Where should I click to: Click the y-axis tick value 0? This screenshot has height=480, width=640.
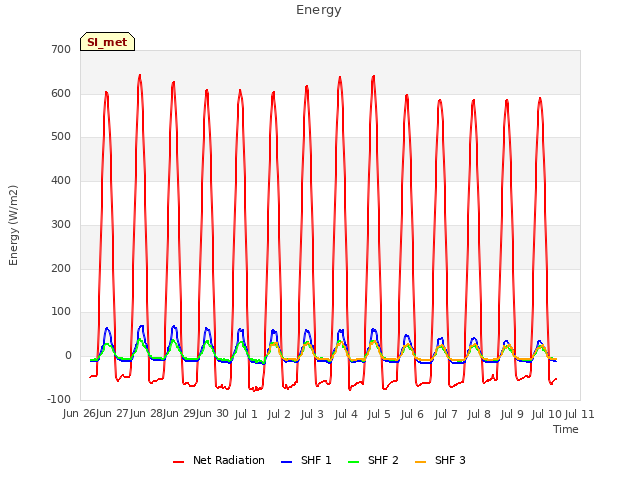(68, 356)
